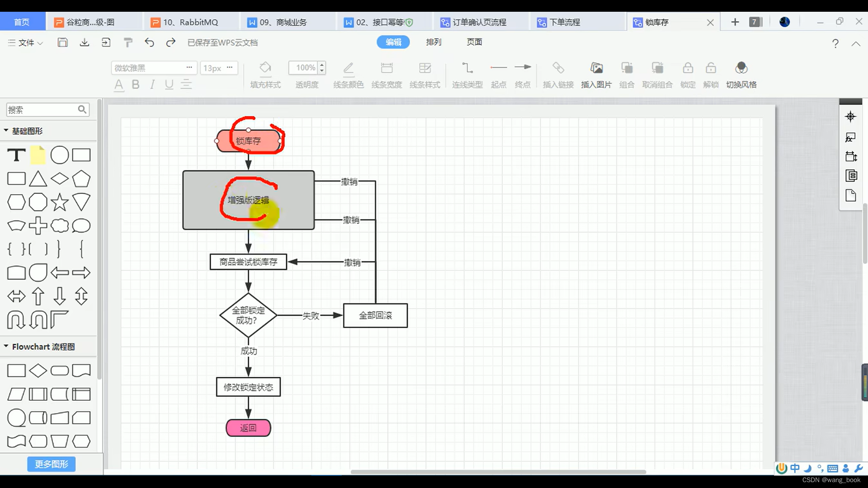
Task: Toggle bold text formatting
Action: (x=135, y=84)
